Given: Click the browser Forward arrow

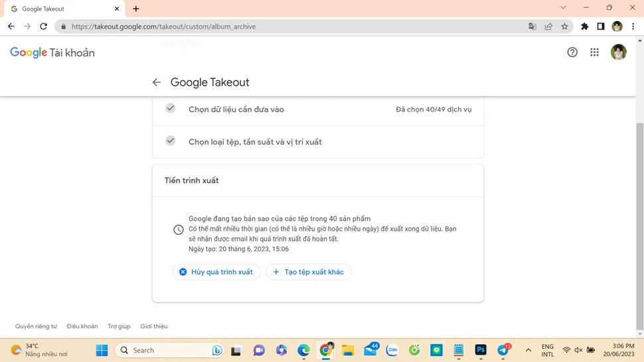Looking at the screenshot, I should 27,27.
